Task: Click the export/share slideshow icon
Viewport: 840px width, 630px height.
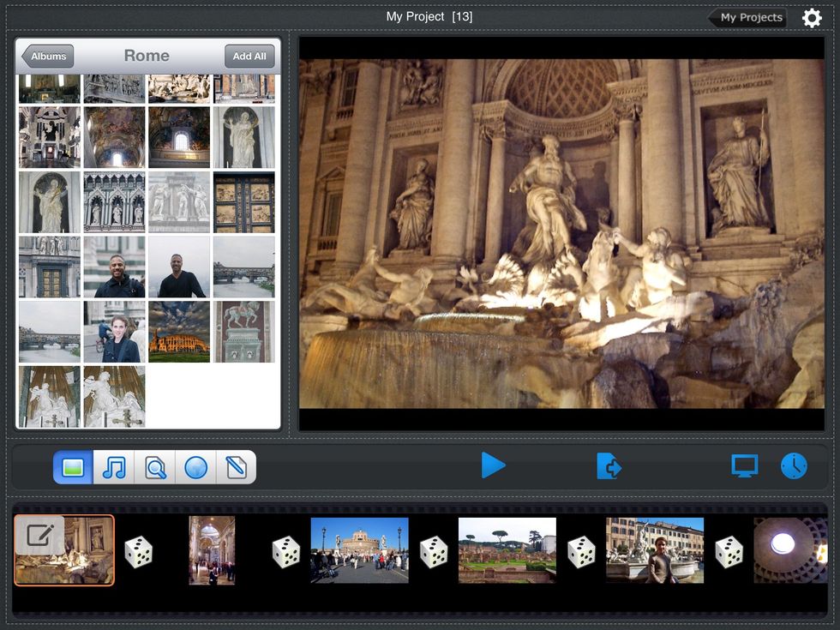Action: (x=609, y=466)
